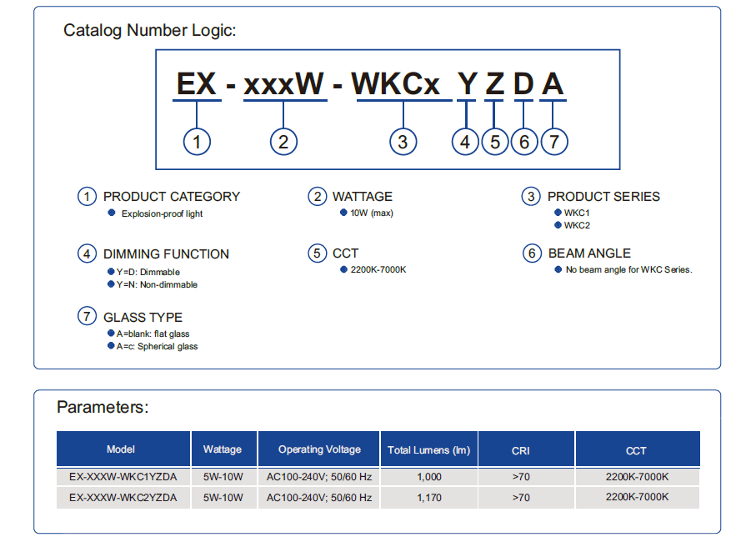The image size is (756, 547).
Task: Click the "5W-10W" cell in the WKC1YZDA row
Action: [x=223, y=477]
